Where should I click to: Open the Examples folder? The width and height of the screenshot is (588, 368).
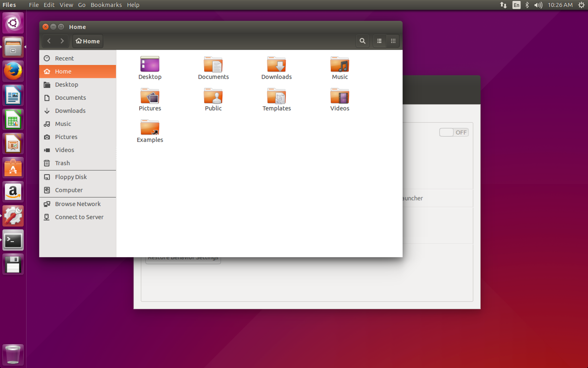150,131
